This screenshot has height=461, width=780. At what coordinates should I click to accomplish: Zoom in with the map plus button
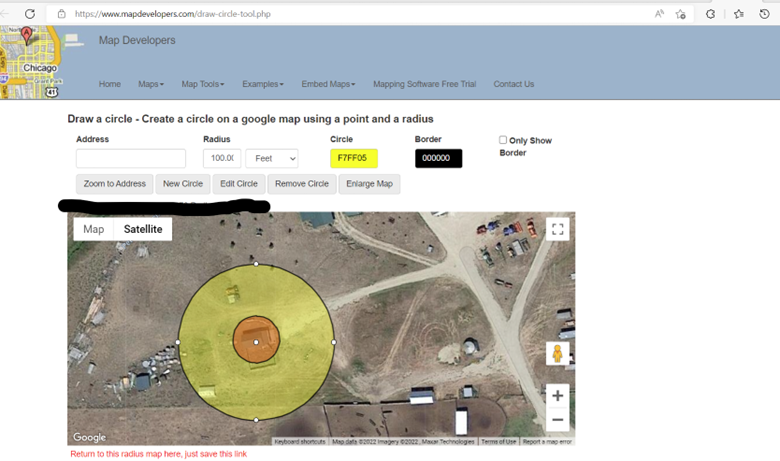(x=557, y=396)
